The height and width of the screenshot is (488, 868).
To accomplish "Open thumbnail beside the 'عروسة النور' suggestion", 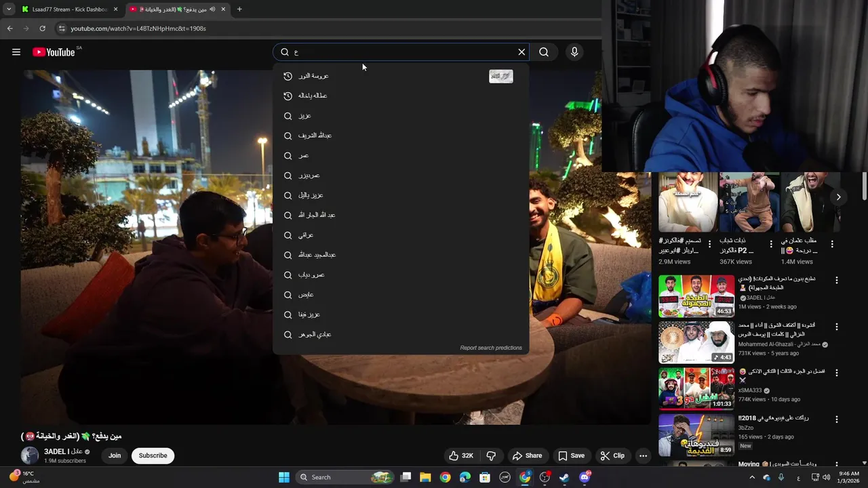I will click(x=501, y=76).
